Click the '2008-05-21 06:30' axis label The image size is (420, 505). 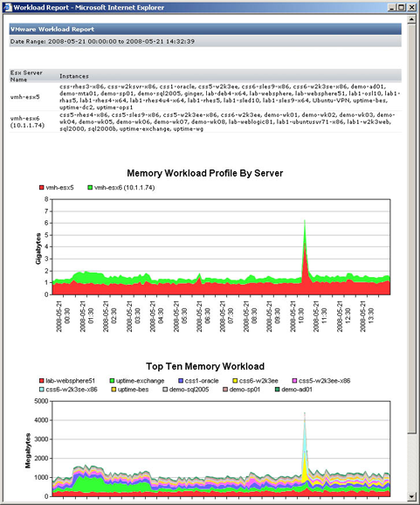[203, 316]
